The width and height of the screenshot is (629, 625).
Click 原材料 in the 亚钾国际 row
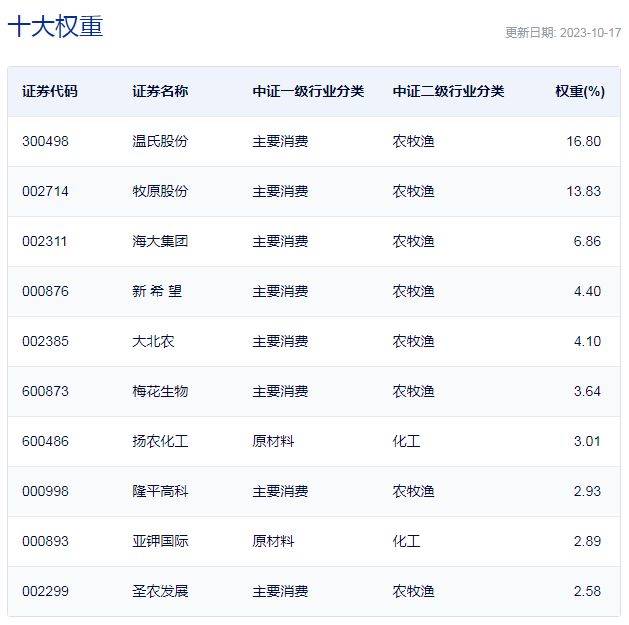pos(273,541)
